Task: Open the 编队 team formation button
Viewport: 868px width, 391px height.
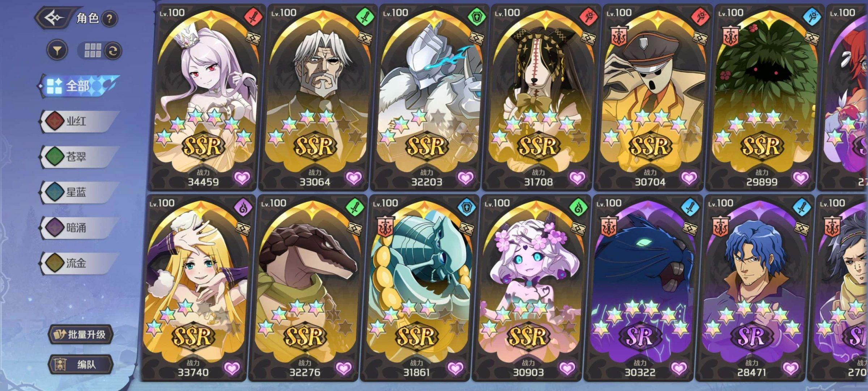Action: [81, 365]
